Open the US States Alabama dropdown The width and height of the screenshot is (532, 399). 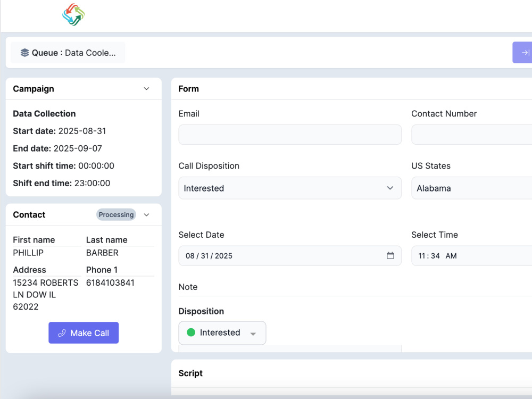coord(471,188)
